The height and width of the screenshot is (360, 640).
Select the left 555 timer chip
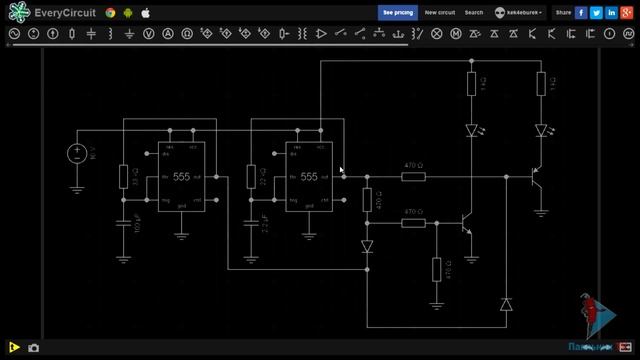pos(182,177)
